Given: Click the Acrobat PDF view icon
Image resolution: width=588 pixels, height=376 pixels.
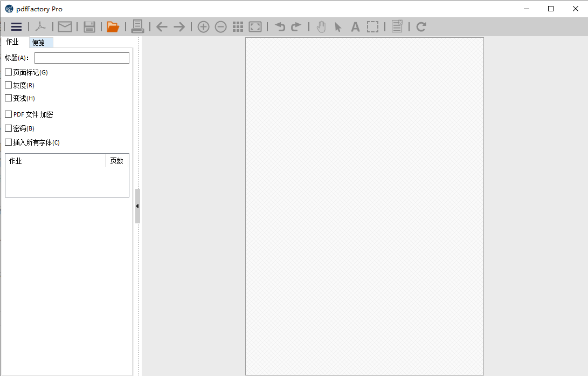Looking at the screenshot, I should pos(41,27).
